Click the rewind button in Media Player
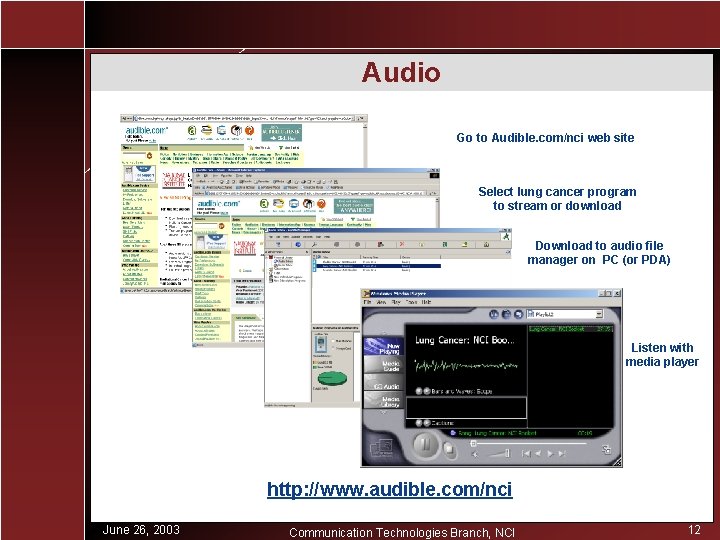The width and height of the screenshot is (720, 540). point(538,454)
